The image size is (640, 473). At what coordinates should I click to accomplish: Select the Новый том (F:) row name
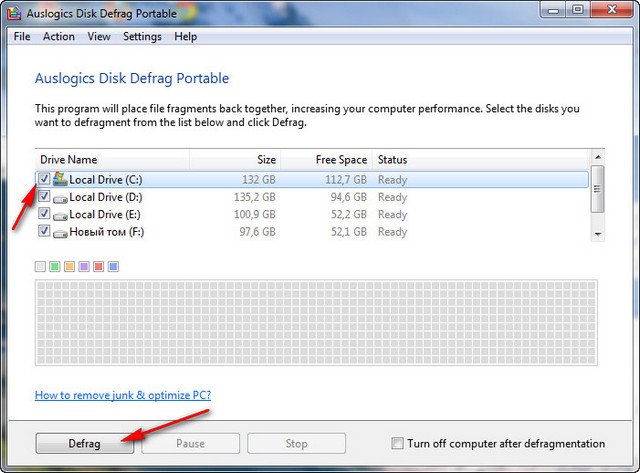coord(107,232)
